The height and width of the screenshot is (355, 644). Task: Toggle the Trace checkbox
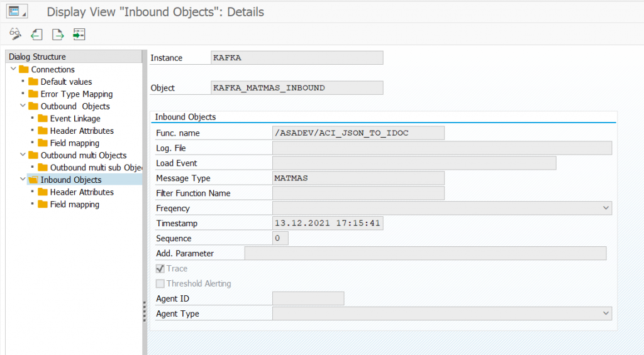(160, 269)
